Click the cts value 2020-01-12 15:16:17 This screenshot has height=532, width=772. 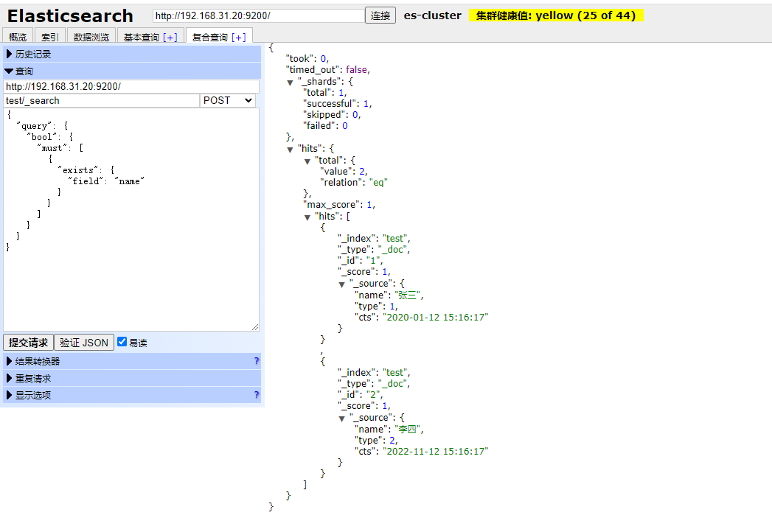click(435, 318)
